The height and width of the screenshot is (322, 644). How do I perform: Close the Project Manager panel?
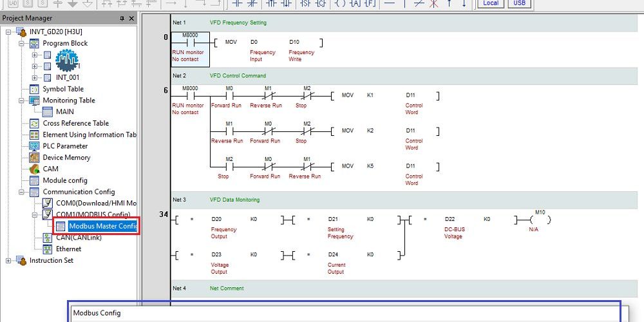[131, 19]
